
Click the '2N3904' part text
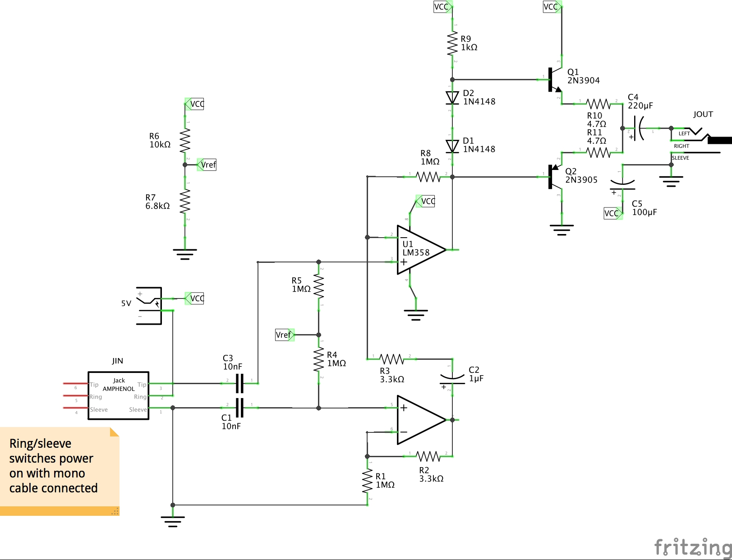pyautogui.click(x=584, y=80)
